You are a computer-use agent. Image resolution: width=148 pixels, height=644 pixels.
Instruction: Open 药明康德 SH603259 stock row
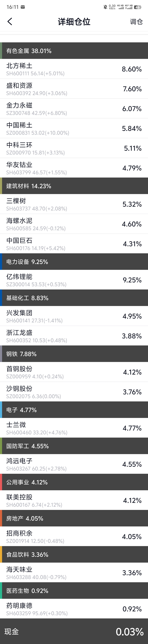click(74, 609)
